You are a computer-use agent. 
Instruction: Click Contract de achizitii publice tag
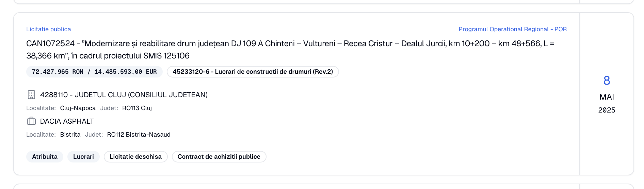pyautogui.click(x=219, y=157)
